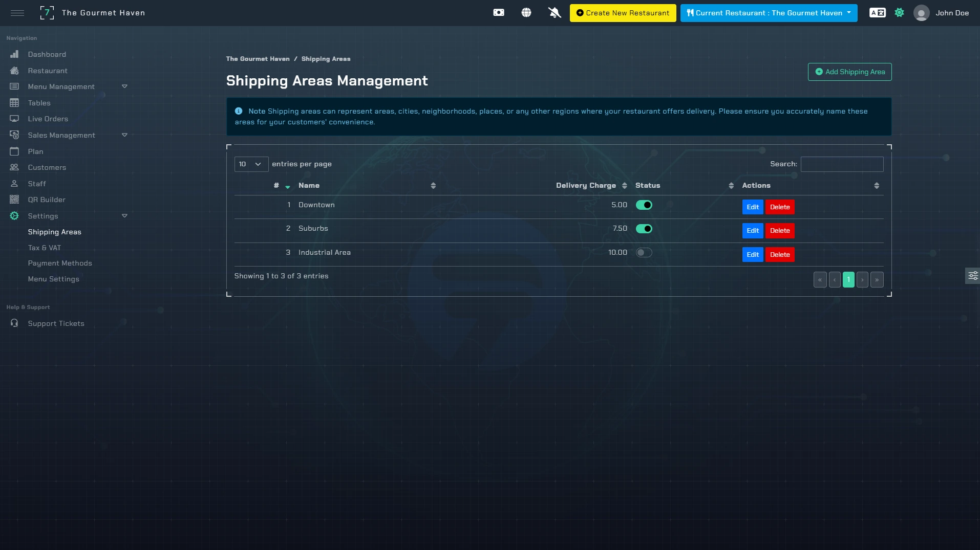Open the cash/currency icon in top bar
This screenshot has width=980, height=550.
499,13
